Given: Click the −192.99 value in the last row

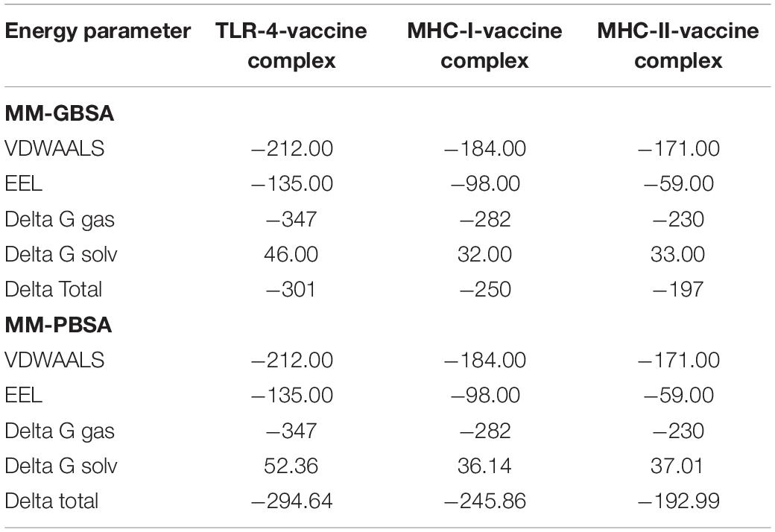Looking at the screenshot, I should coord(679,501).
